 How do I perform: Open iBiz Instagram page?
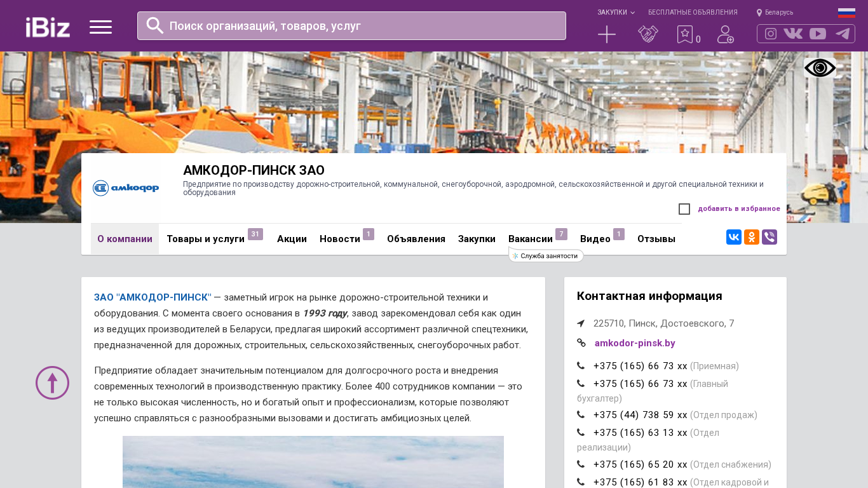tap(771, 34)
